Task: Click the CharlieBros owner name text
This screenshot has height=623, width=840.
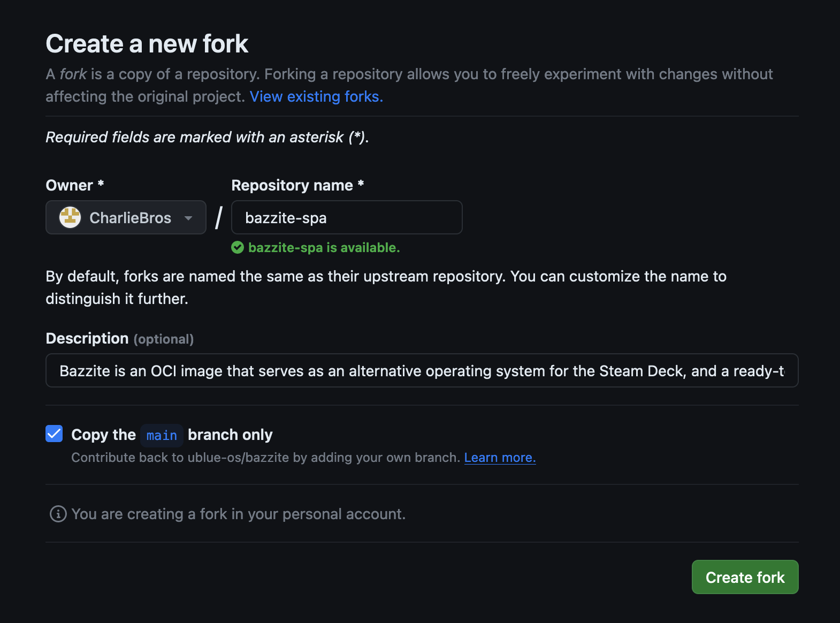Action: (x=130, y=218)
